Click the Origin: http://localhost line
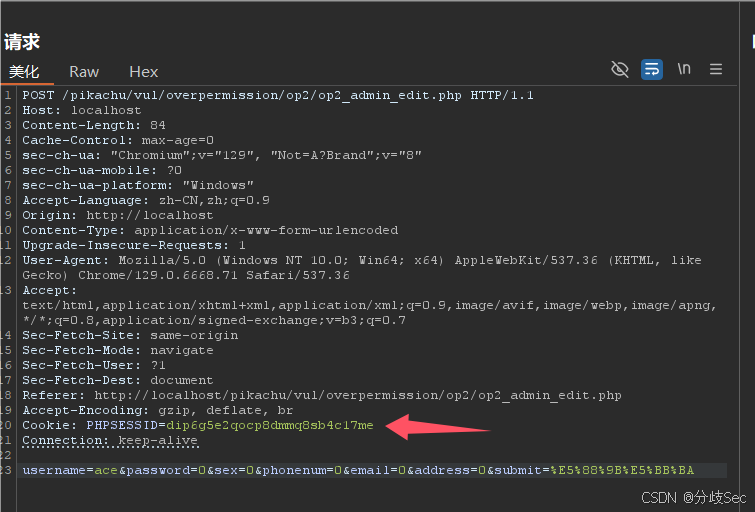Screen dimensions: 755x512 click(x=117, y=215)
